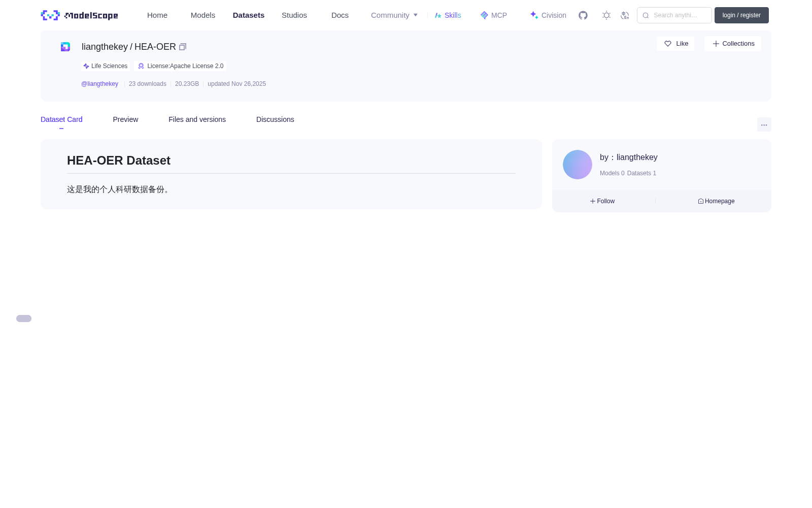Open the Docs nav item
Viewport: 812px width, 508px height.
(x=340, y=15)
